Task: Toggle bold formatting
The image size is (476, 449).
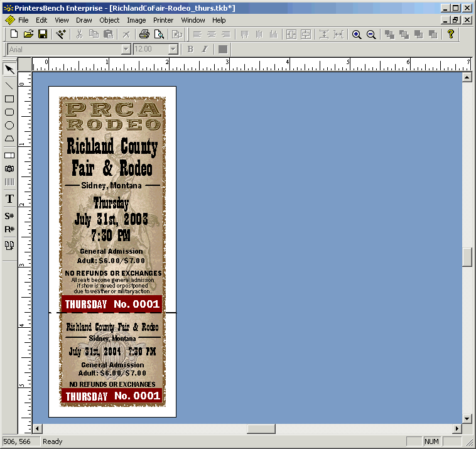Action: tap(190, 49)
